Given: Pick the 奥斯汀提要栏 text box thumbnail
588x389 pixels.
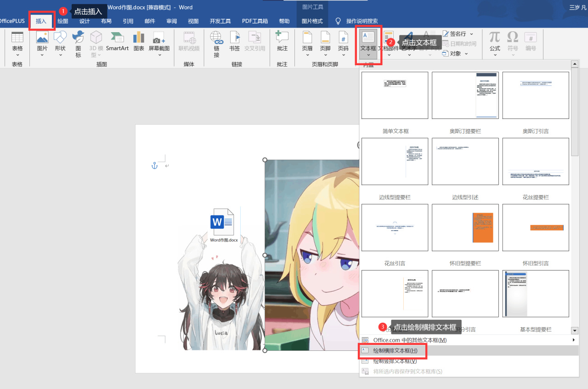Looking at the screenshot, I should pos(465,95).
